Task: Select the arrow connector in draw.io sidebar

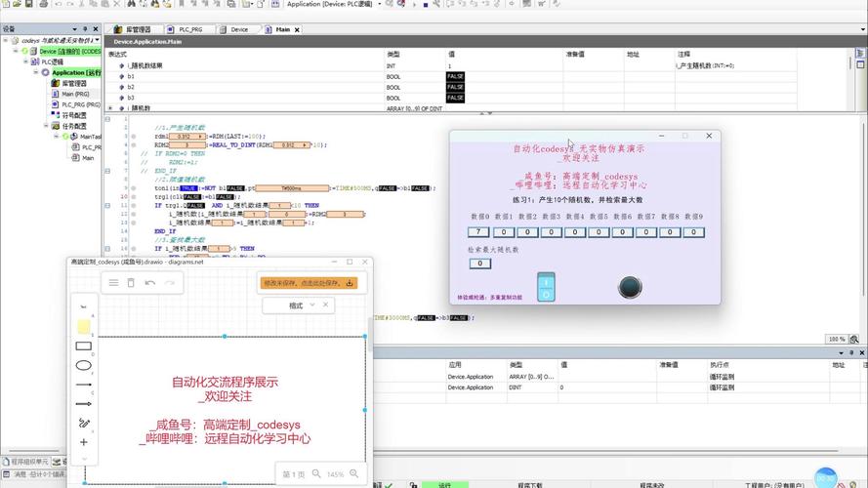Action: click(84, 404)
